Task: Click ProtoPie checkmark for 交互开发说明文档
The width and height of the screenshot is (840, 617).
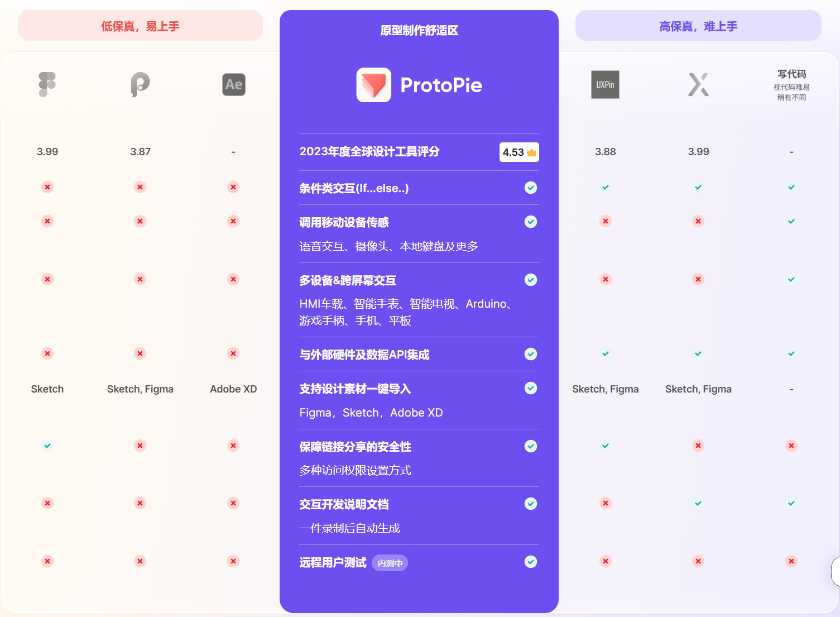Action: pyautogui.click(x=531, y=504)
